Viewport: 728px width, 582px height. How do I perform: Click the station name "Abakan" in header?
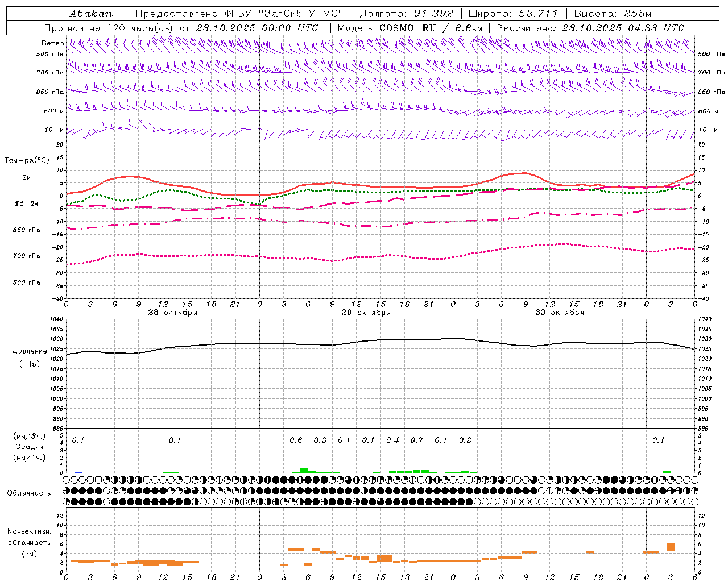92,14
